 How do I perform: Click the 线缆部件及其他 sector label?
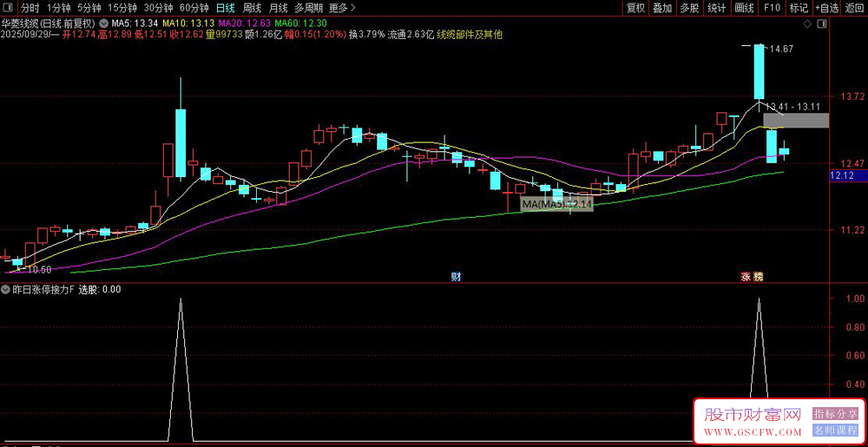tap(469, 35)
